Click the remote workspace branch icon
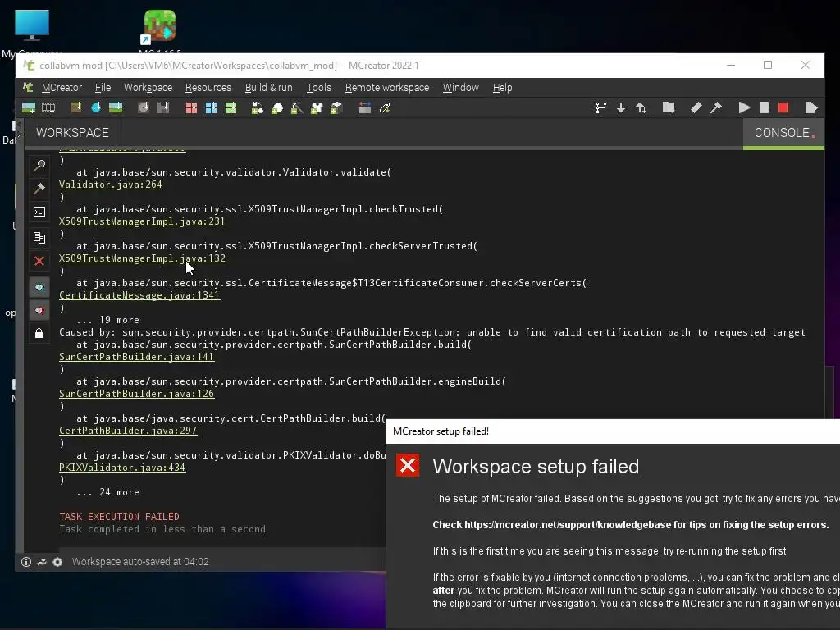 click(x=601, y=108)
